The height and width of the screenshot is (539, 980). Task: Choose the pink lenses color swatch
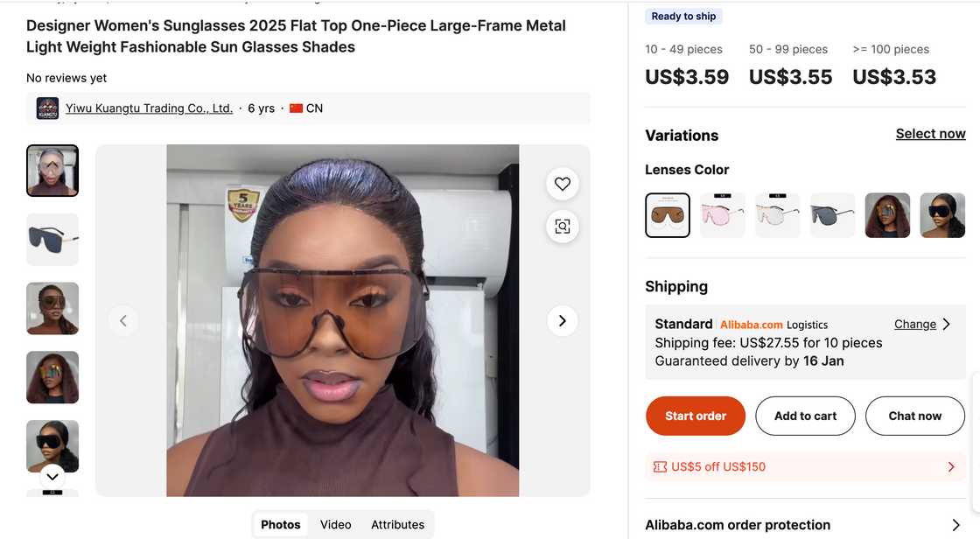723,215
